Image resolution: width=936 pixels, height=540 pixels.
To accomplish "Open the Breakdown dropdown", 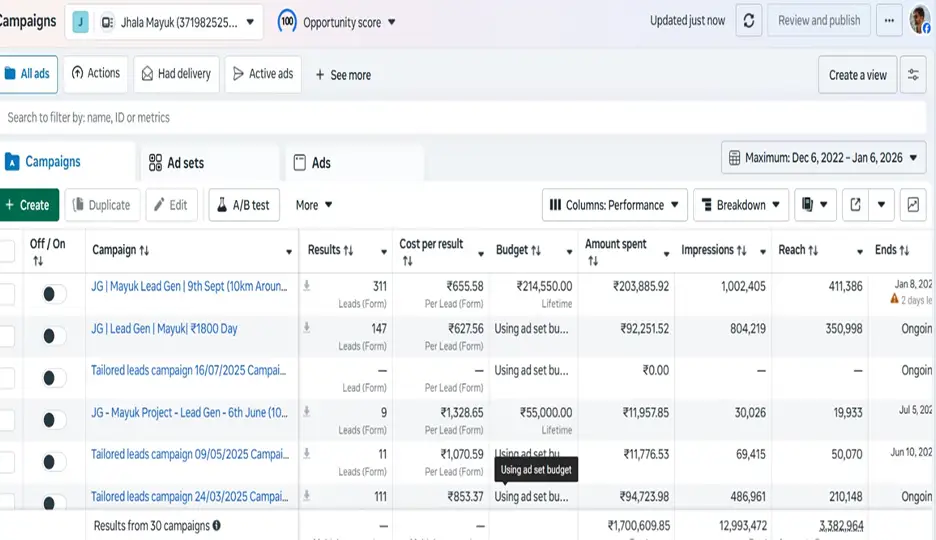I will [x=740, y=205].
